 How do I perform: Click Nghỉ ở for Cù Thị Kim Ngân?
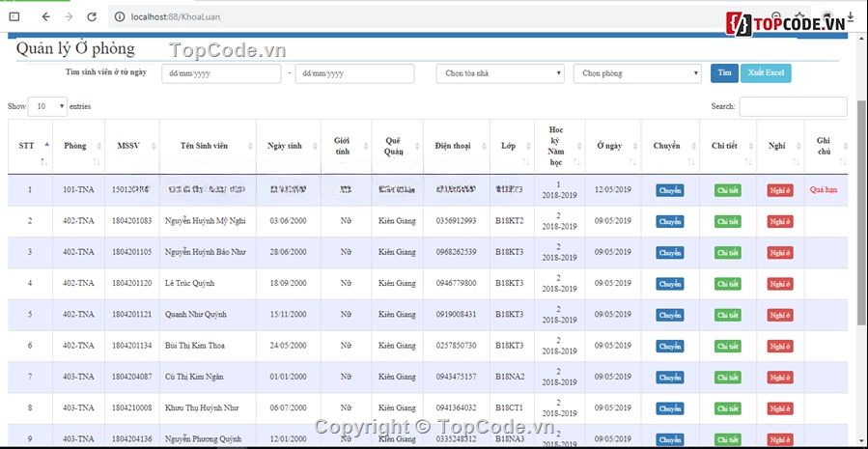[x=780, y=378]
